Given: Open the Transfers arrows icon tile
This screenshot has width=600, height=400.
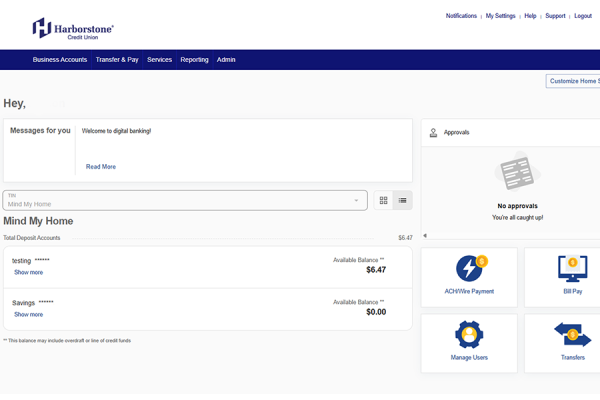Looking at the screenshot, I should 572,334.
